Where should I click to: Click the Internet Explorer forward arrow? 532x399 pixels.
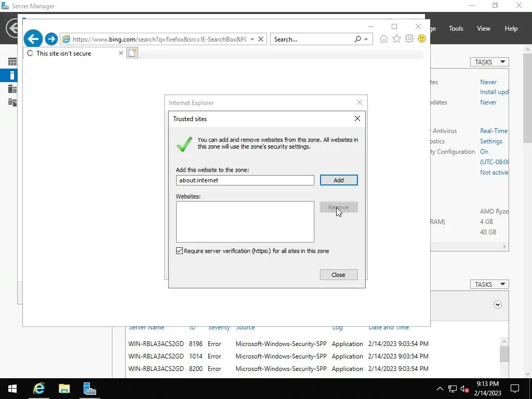pos(51,39)
